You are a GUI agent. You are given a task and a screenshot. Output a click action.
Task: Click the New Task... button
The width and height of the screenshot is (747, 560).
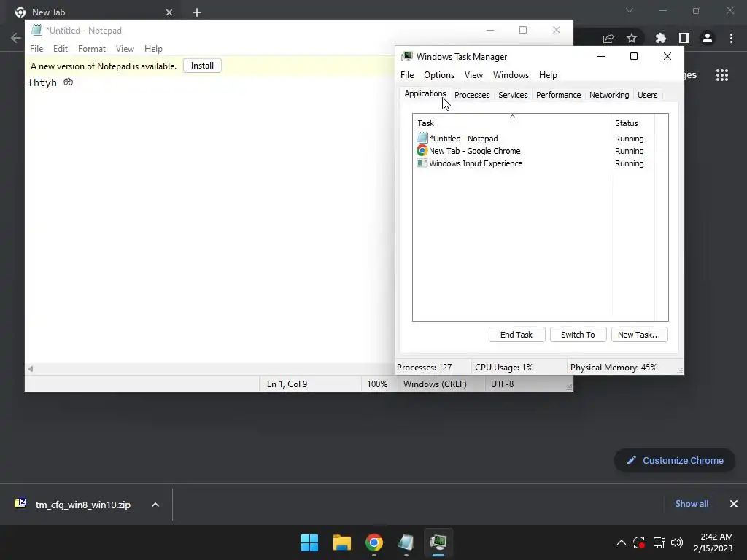639,334
